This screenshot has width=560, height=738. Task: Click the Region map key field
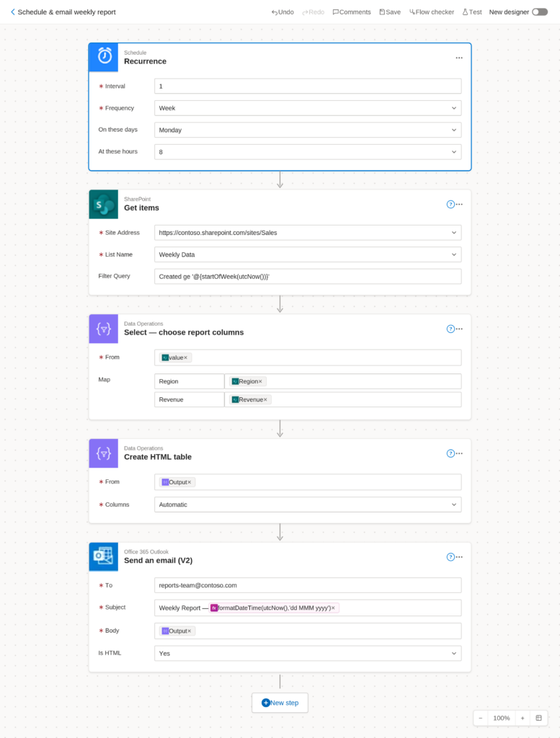[x=189, y=381]
